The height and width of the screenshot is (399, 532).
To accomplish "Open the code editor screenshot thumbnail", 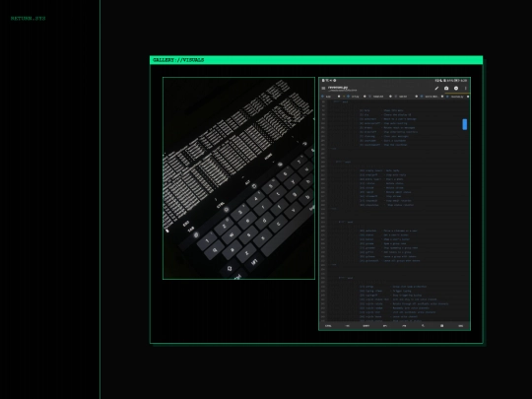I will 395,204.
